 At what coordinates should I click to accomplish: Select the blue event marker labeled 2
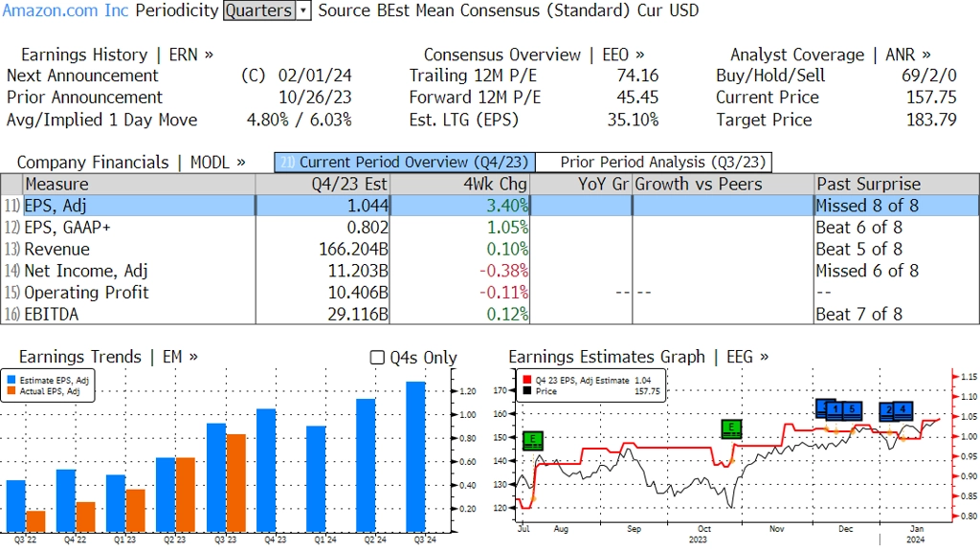tap(888, 411)
